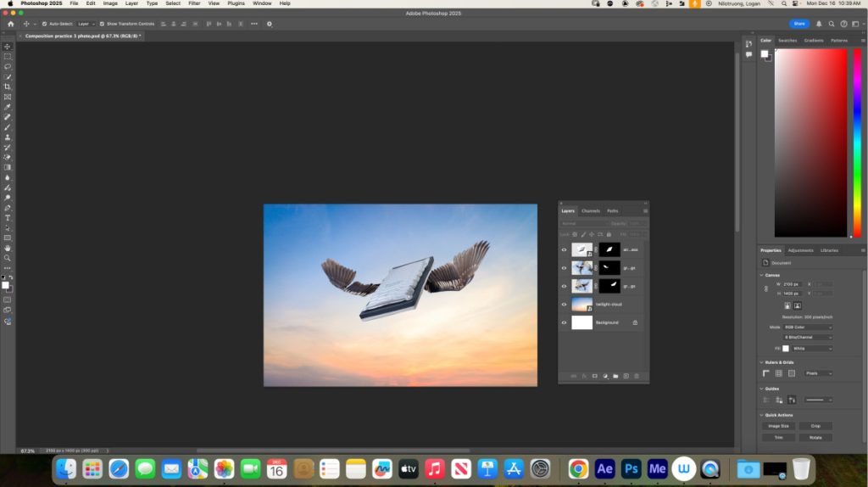
Task: Collapse the Rulers & Grids section
Action: pos(761,362)
